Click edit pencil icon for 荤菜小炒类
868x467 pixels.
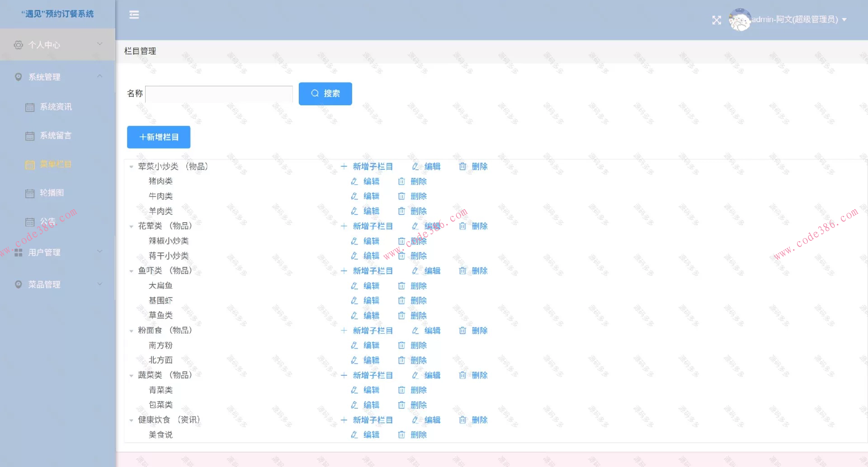[415, 167]
